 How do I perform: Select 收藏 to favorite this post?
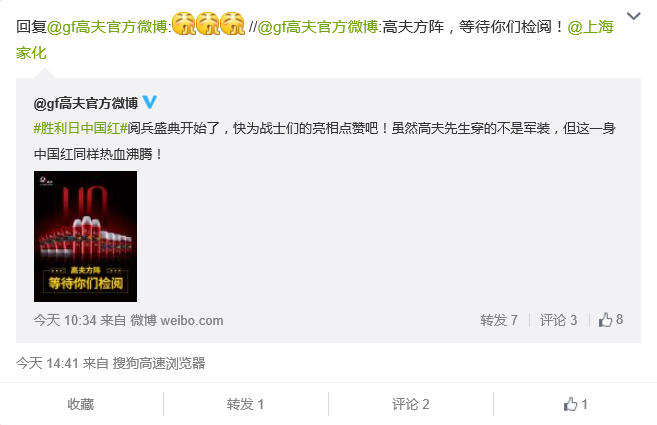[81, 404]
